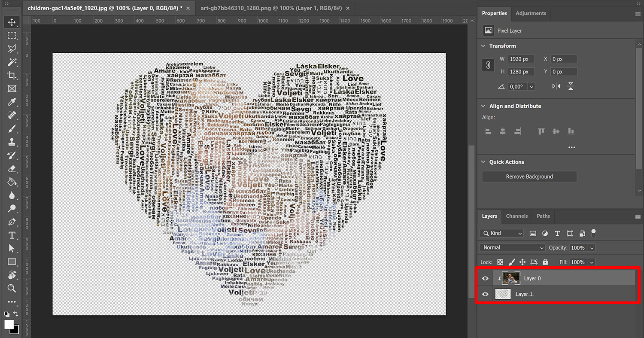Select the Brush tool

pyautogui.click(x=12, y=128)
